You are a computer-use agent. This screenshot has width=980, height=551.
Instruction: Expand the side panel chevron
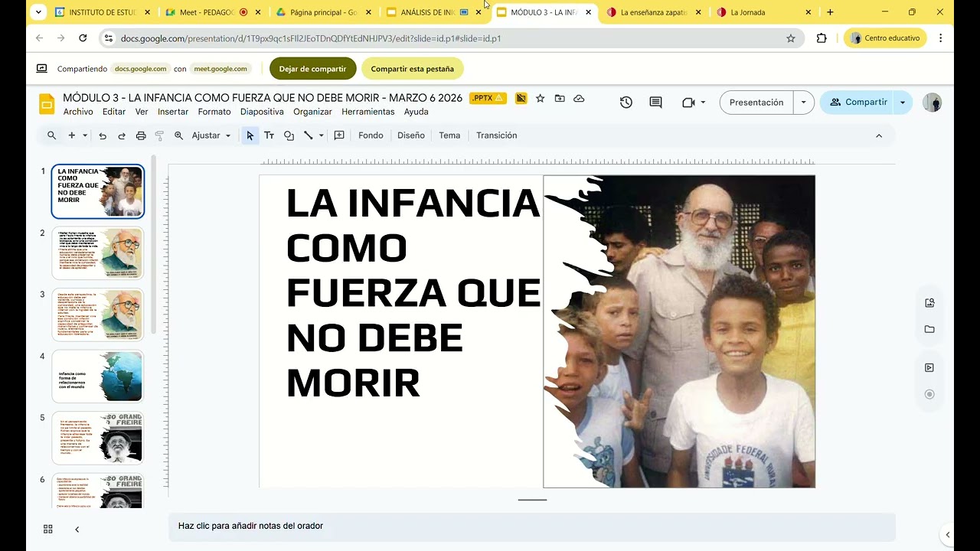pyautogui.click(x=948, y=535)
